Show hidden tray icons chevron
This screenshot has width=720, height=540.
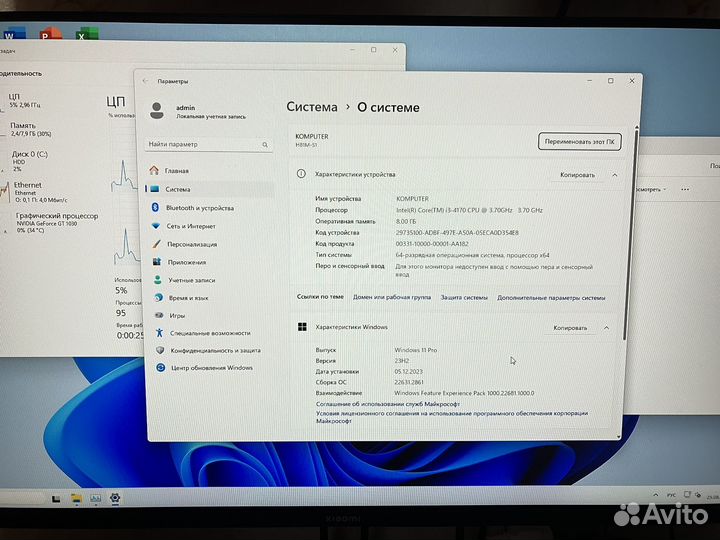pyautogui.click(x=655, y=495)
